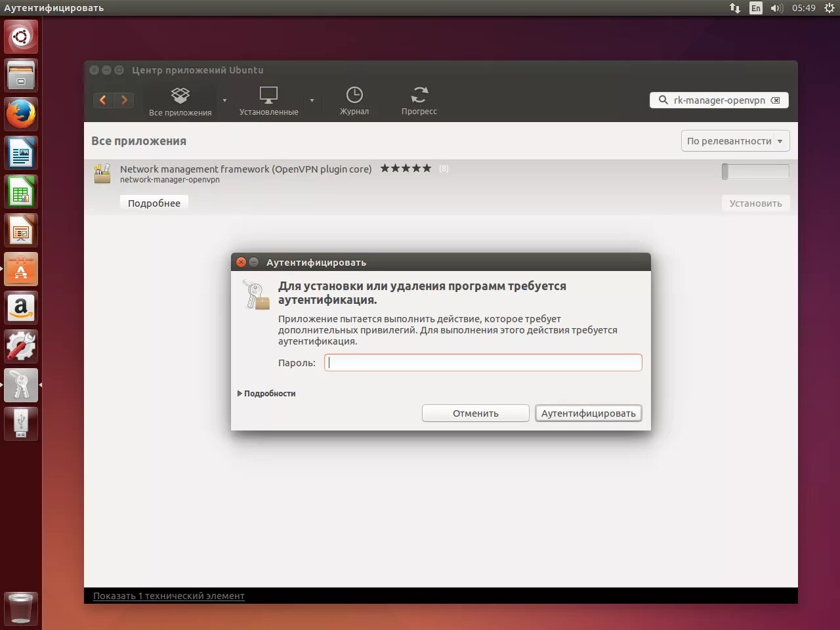This screenshot has width=840, height=630.
Task: Click the network-manager-openvpn package icon
Action: pyautogui.click(x=102, y=173)
